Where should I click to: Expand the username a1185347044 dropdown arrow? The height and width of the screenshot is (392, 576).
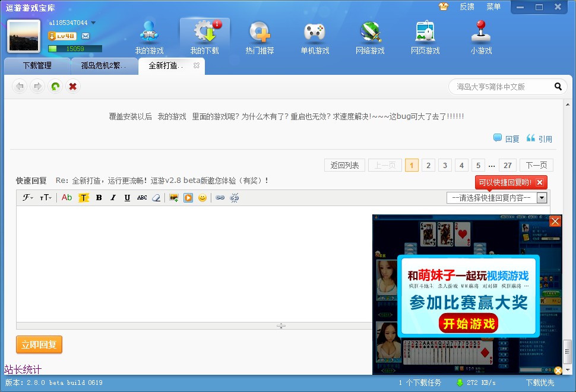[x=93, y=23]
